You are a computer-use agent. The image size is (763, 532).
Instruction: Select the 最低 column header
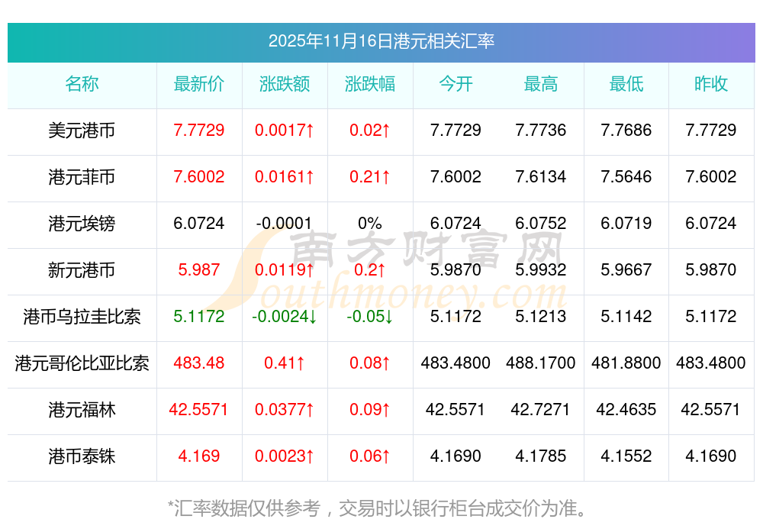[x=626, y=84]
